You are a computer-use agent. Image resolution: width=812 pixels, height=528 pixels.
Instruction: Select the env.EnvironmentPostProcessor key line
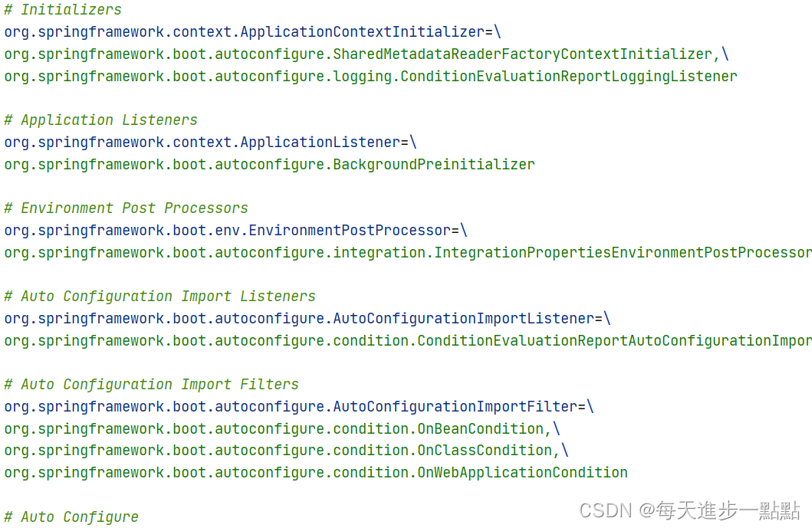[235, 231]
